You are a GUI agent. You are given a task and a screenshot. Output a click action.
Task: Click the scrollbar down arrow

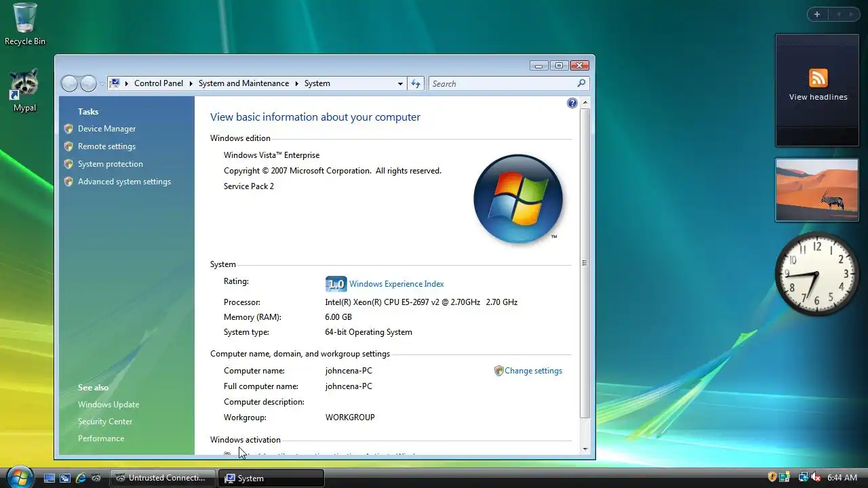(585, 449)
